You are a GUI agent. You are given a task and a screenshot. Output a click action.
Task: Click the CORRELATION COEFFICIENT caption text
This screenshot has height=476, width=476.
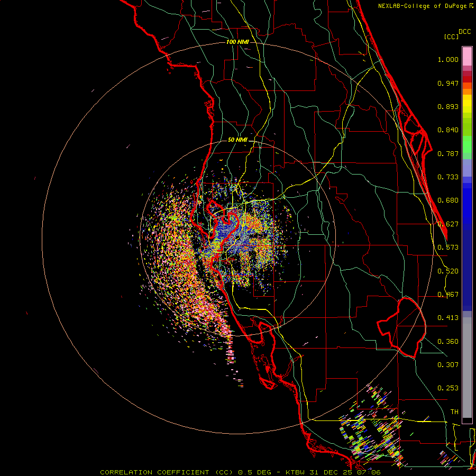154,472
